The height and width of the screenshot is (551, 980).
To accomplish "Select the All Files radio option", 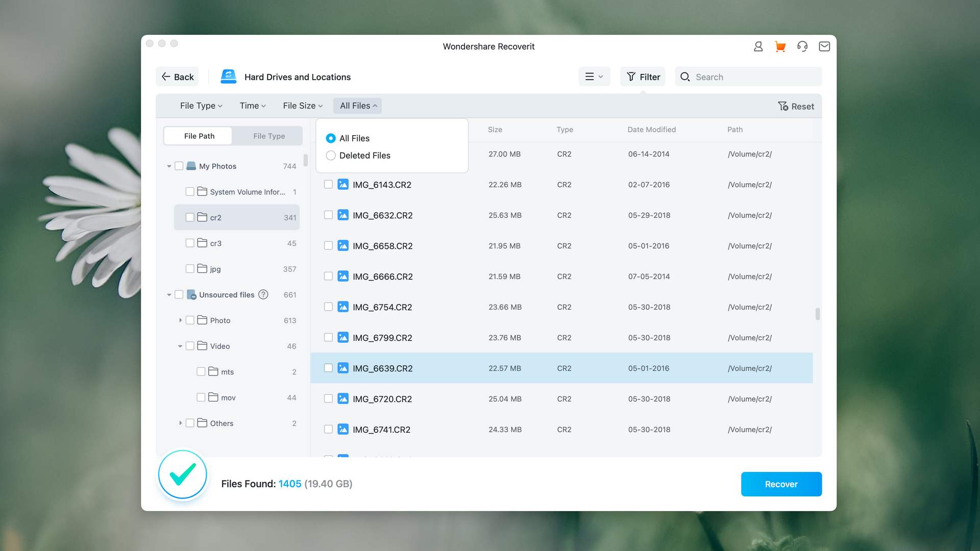I will pos(331,138).
